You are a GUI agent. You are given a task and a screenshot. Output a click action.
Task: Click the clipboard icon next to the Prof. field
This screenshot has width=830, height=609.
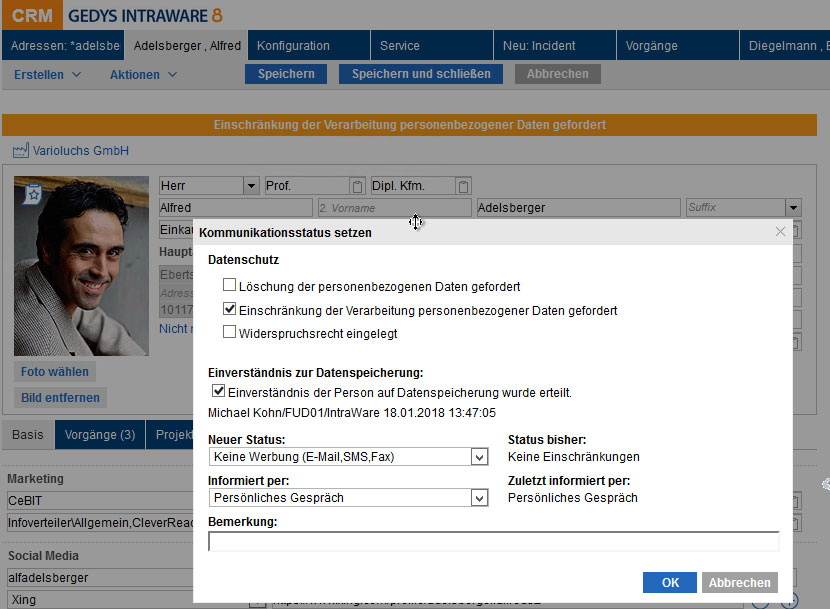pyautogui.click(x=357, y=186)
